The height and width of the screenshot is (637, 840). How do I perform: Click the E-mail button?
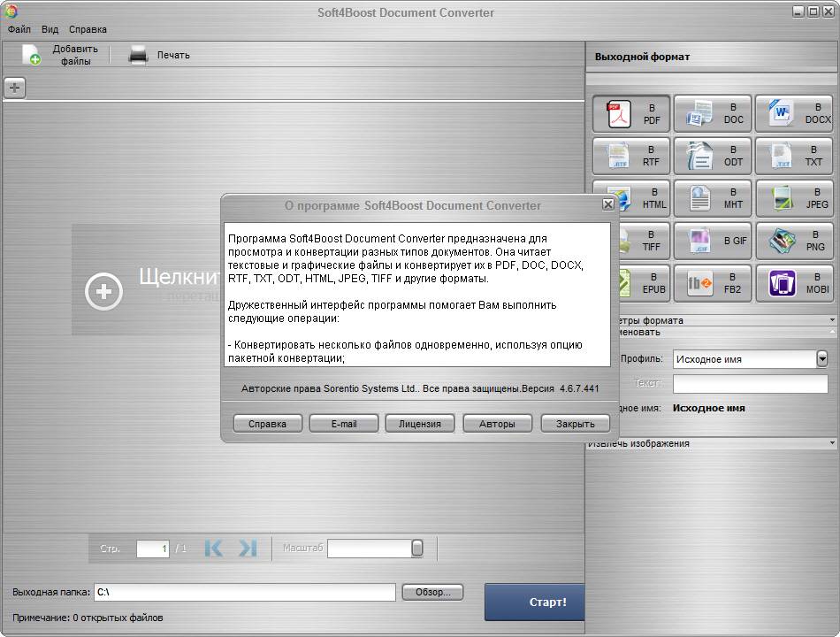[344, 424]
